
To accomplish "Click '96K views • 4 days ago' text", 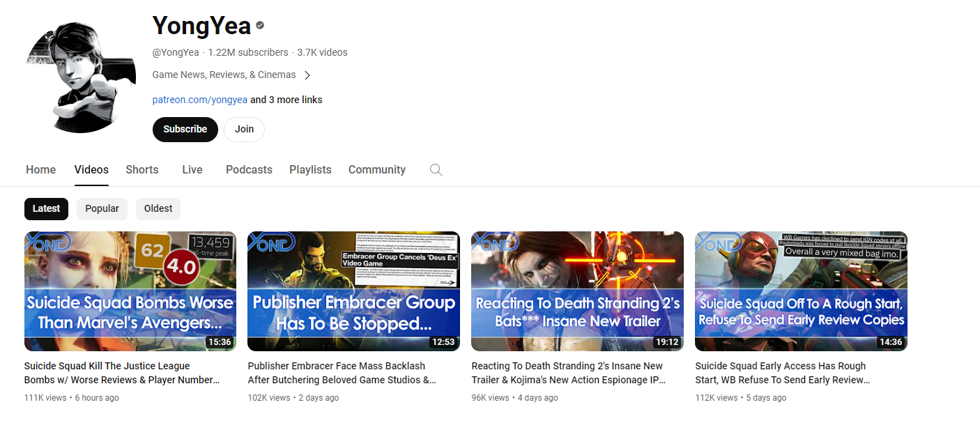I will tap(515, 398).
